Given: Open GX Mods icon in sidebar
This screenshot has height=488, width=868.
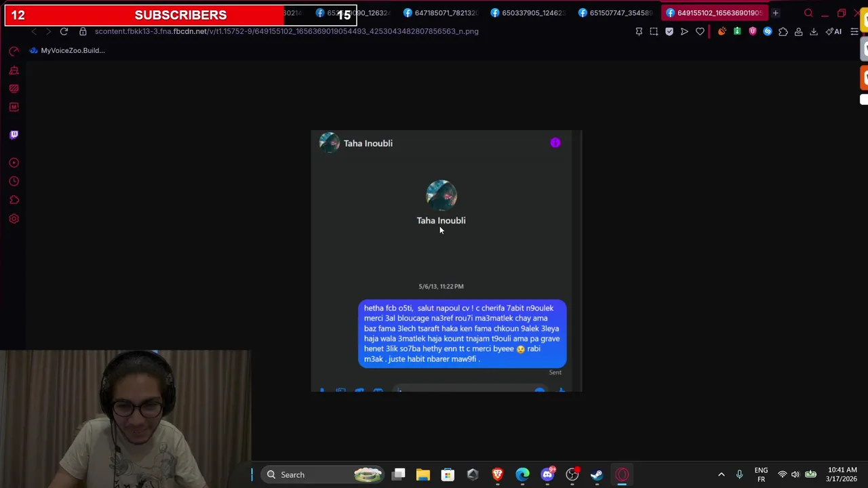Looking at the screenshot, I should point(14,89).
